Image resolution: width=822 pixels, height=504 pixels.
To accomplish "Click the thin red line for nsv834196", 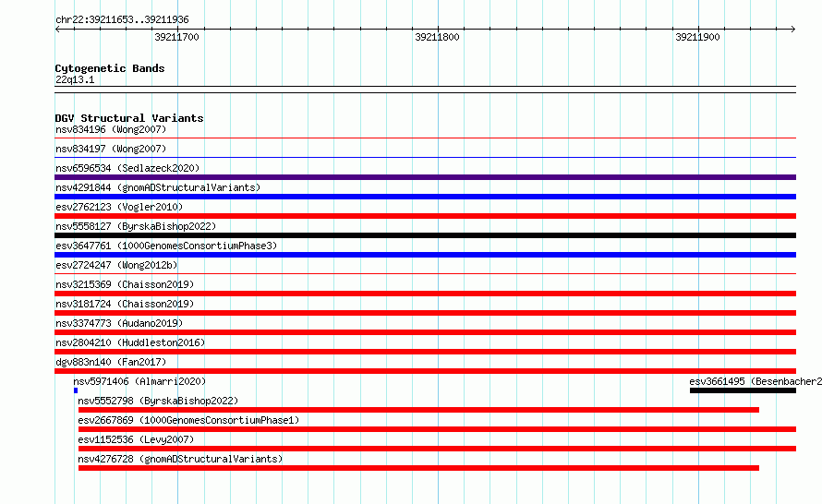I will 425,138.
